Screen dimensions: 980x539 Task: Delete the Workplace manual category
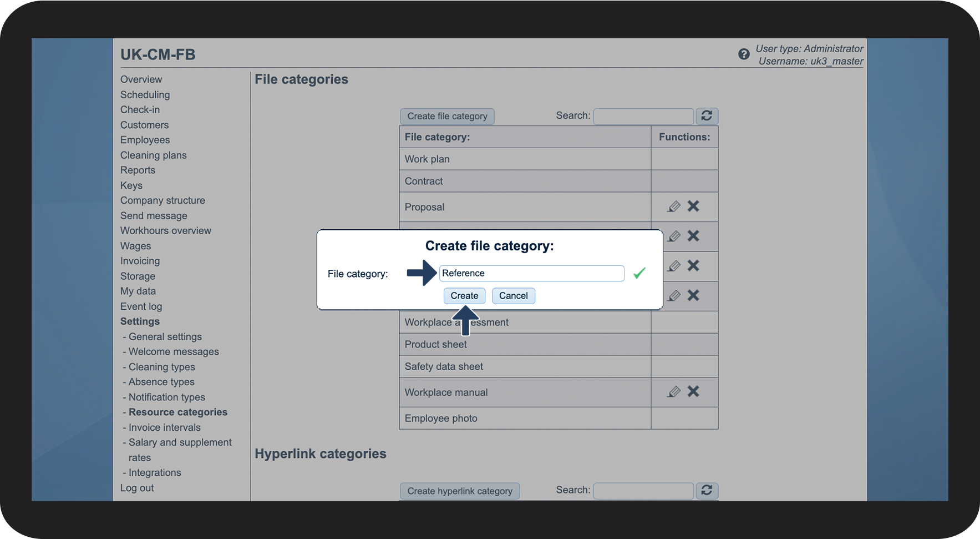[x=693, y=391]
